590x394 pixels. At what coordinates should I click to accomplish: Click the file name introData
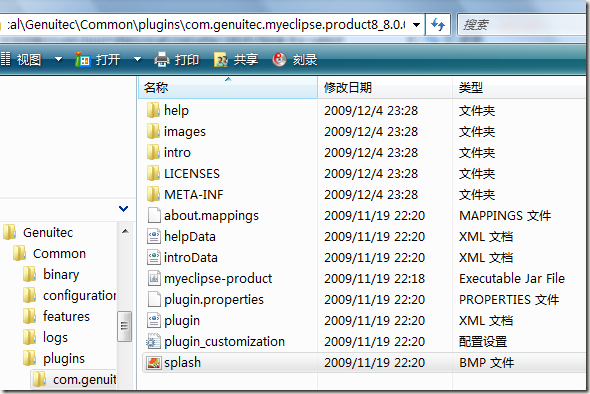point(191,258)
